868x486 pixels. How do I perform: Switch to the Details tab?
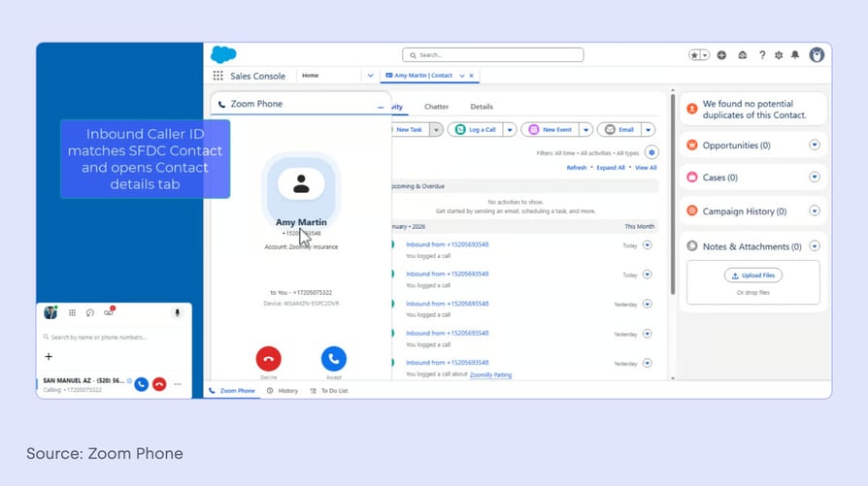click(482, 107)
